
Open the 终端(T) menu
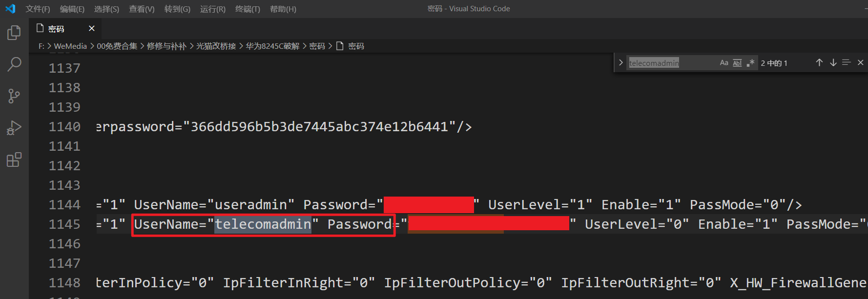tap(248, 9)
